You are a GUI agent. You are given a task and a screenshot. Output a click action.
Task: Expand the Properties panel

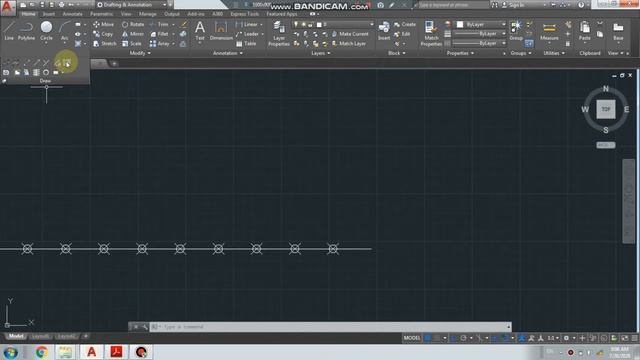(x=460, y=53)
